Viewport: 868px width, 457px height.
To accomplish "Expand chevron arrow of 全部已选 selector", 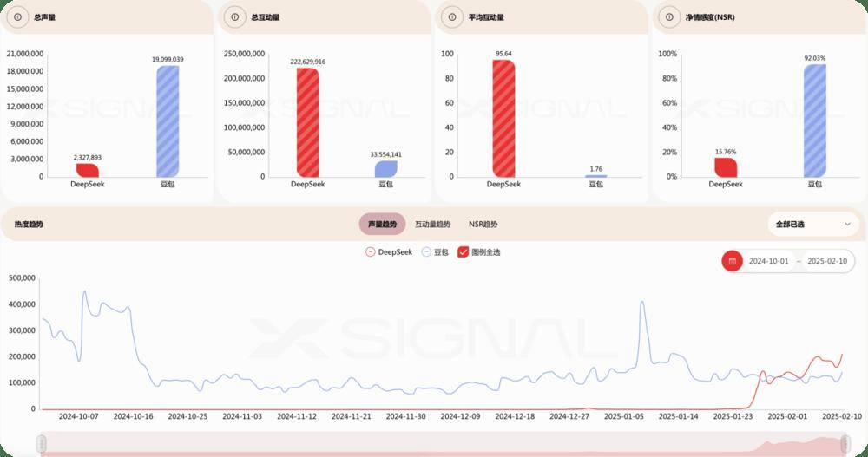I will (x=847, y=224).
